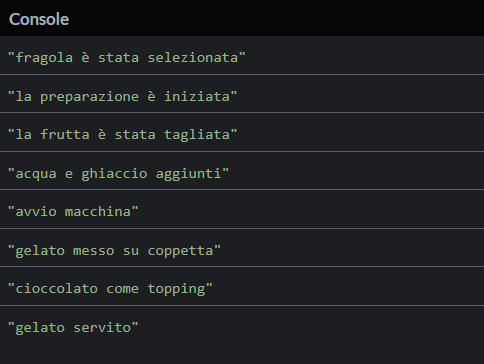Click the word "servito" in the last log
This screenshot has height=364, width=484.
tap(102, 328)
